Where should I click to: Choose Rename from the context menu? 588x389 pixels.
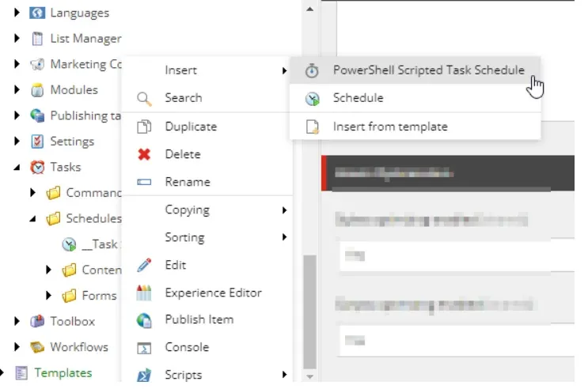[207, 182]
